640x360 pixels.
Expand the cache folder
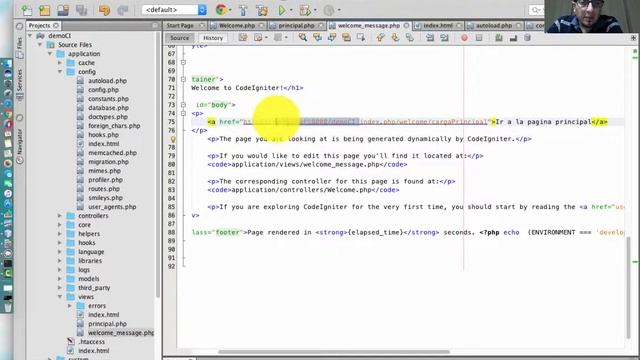coord(60,63)
